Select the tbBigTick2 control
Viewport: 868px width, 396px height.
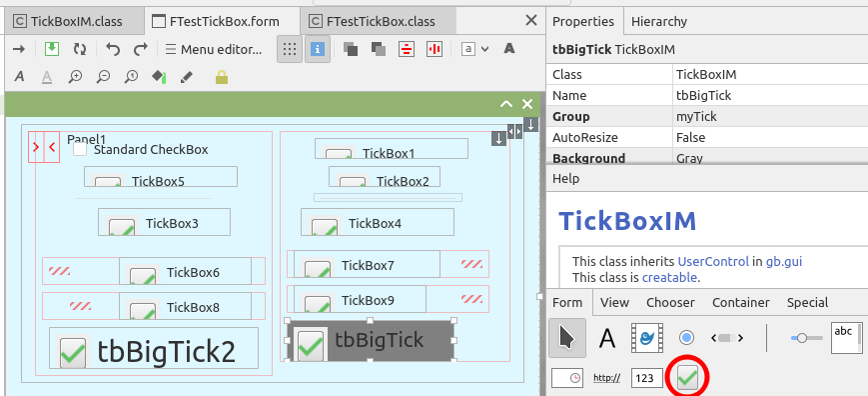[x=154, y=348]
